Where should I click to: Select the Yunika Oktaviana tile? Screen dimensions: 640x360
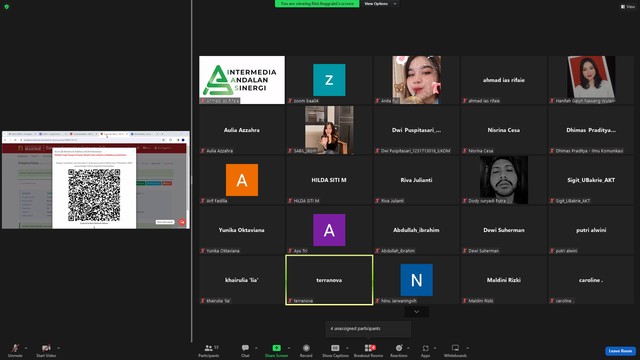click(x=242, y=230)
